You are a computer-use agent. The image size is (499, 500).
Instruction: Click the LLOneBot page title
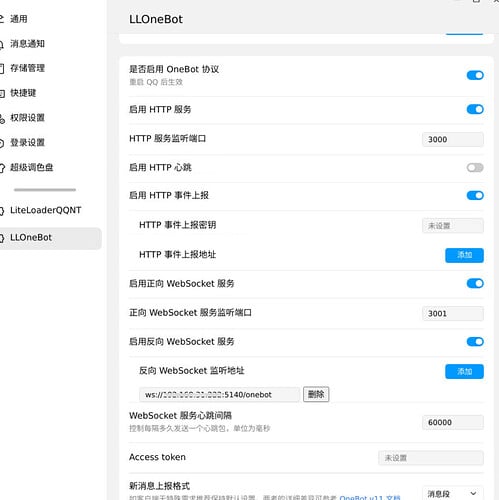tap(156, 19)
